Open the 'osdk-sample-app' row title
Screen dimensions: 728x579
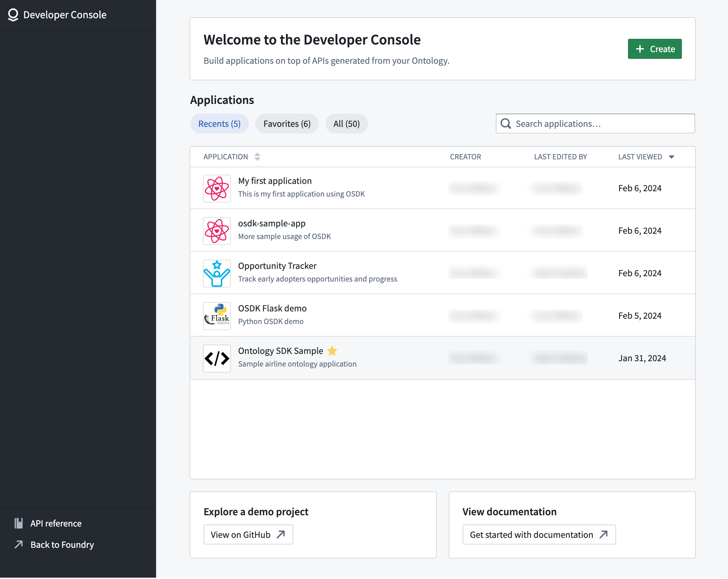[x=272, y=223]
